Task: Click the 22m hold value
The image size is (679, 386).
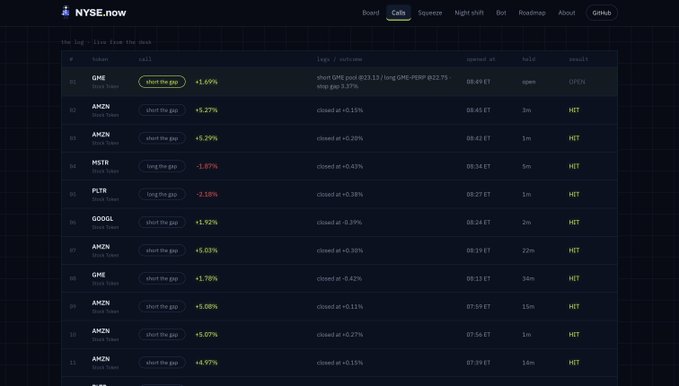Action: click(x=528, y=250)
